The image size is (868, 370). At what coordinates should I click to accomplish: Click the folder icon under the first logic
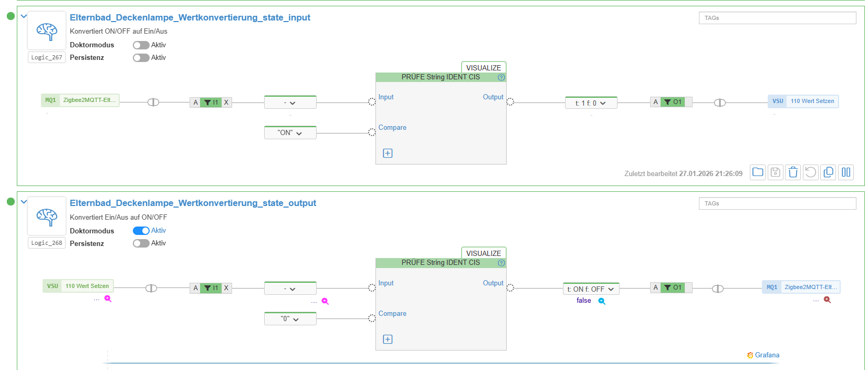[x=757, y=172]
